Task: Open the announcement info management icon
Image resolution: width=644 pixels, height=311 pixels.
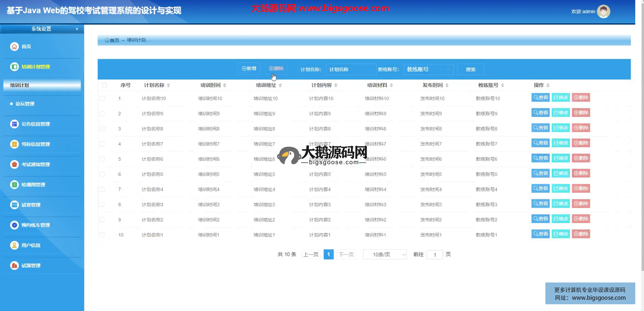Action: coord(14,124)
